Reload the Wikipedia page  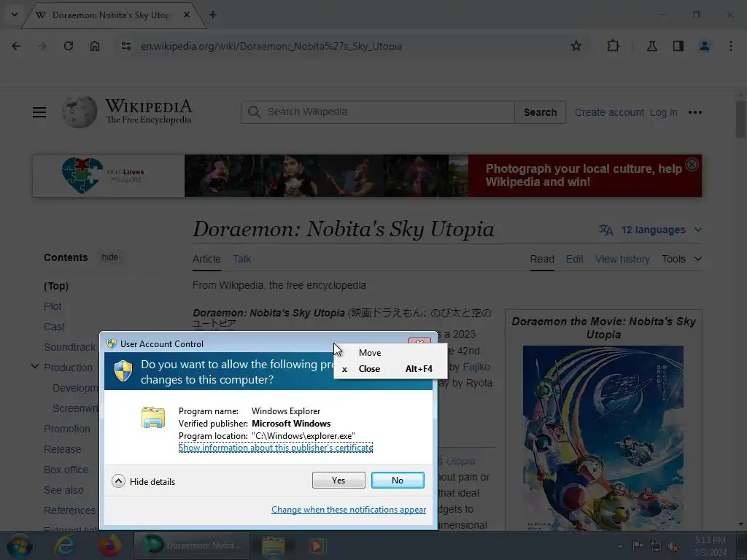[69, 46]
